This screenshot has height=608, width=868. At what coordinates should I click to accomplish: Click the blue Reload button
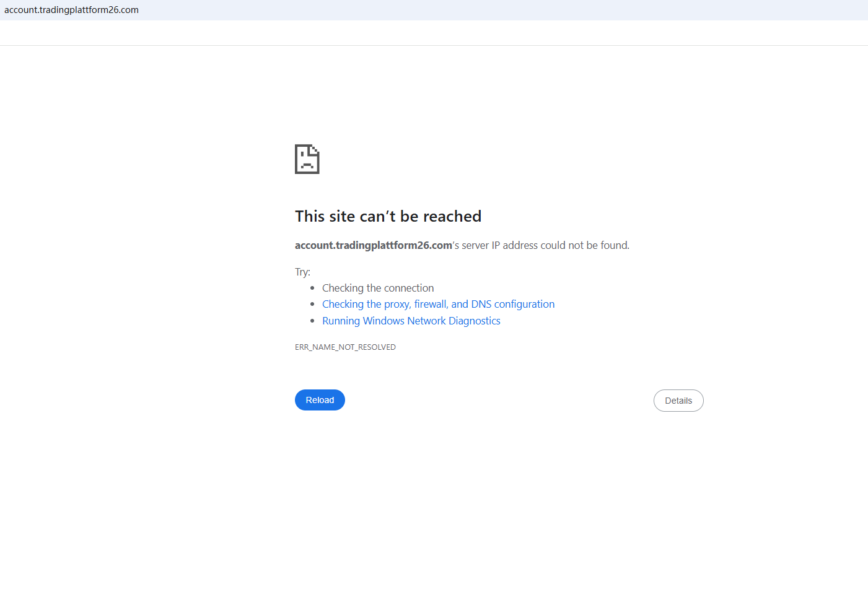click(320, 400)
